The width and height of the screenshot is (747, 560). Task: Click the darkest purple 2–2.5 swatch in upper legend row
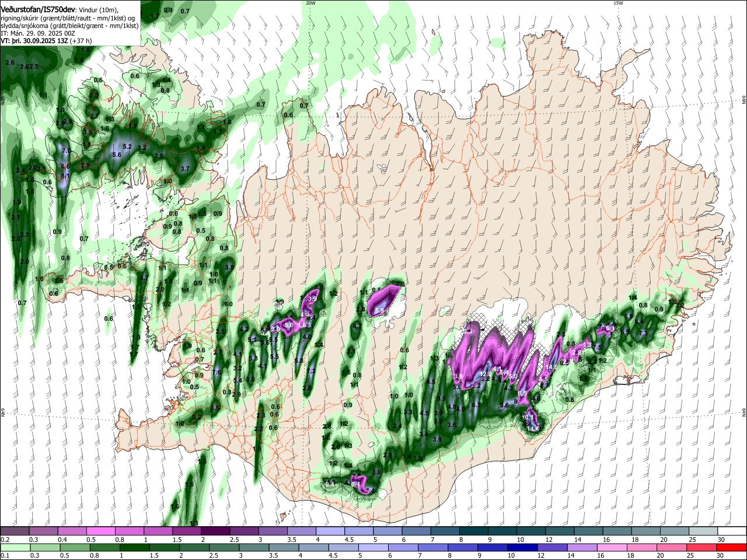215,531
